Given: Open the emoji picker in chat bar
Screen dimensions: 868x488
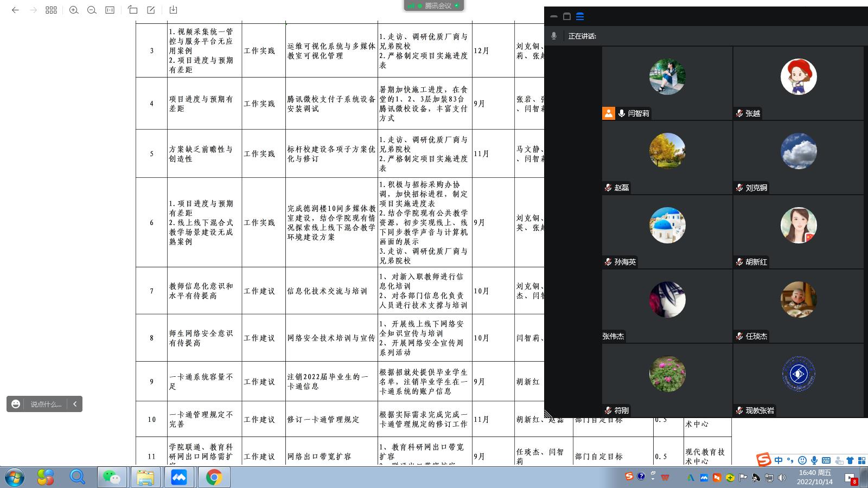Looking at the screenshot, I should pos(16,404).
